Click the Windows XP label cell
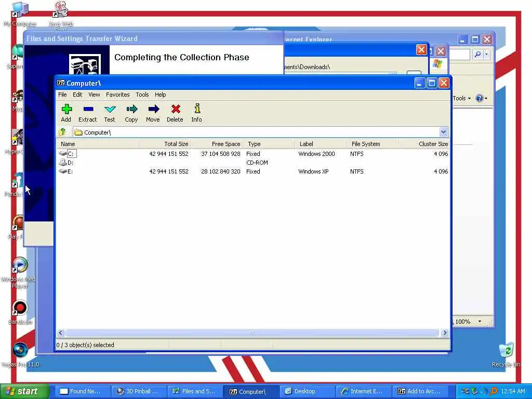The width and height of the screenshot is (532, 399). click(313, 171)
